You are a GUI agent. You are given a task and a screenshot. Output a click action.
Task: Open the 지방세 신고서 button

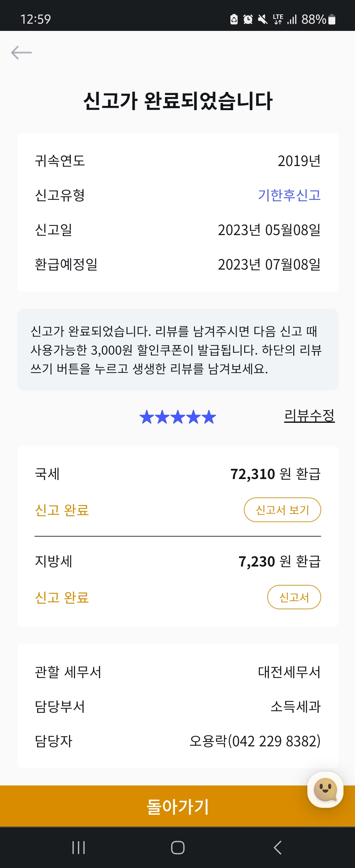(x=294, y=597)
